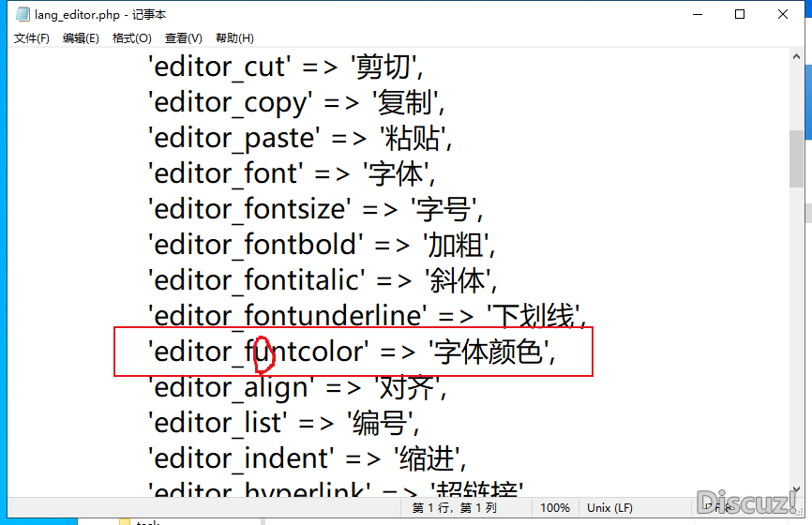This screenshot has width=812, height=525.
Task: Click the 'editor_fontunderline' line text
Action: (368, 316)
